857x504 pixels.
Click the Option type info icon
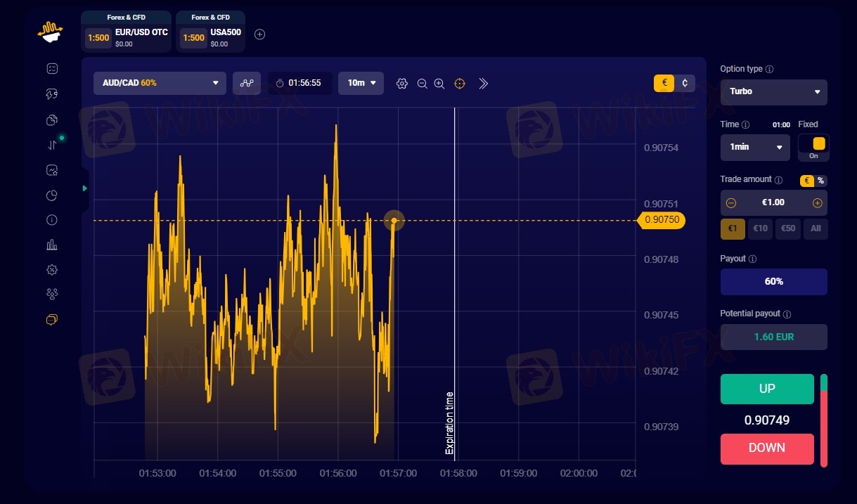click(769, 69)
